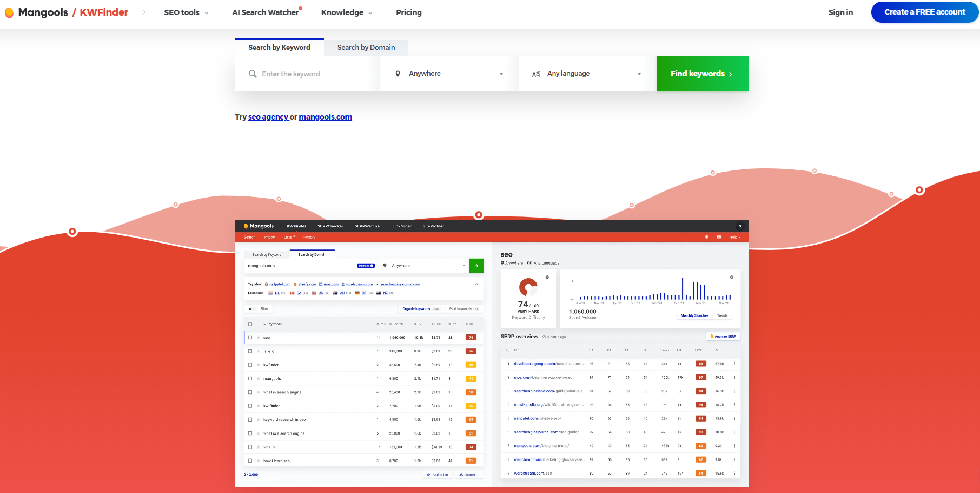980x493 pixels.
Task: Click the Mangools orange logo icon in header
Action: pos(9,12)
